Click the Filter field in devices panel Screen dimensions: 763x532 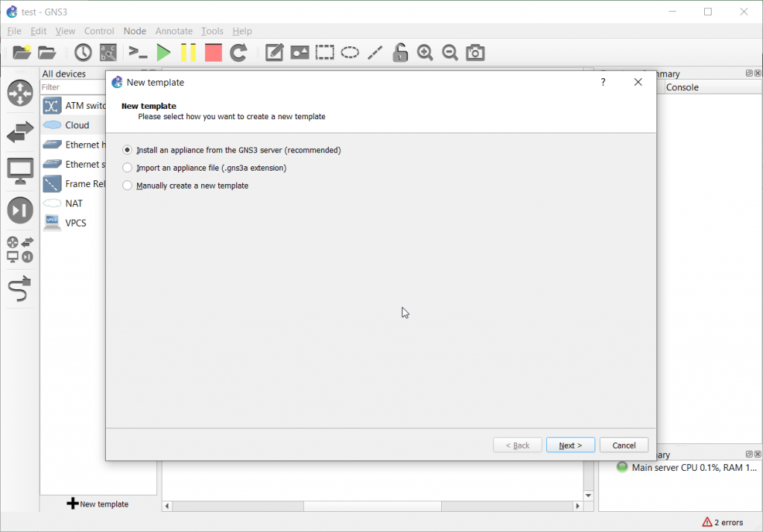point(73,87)
